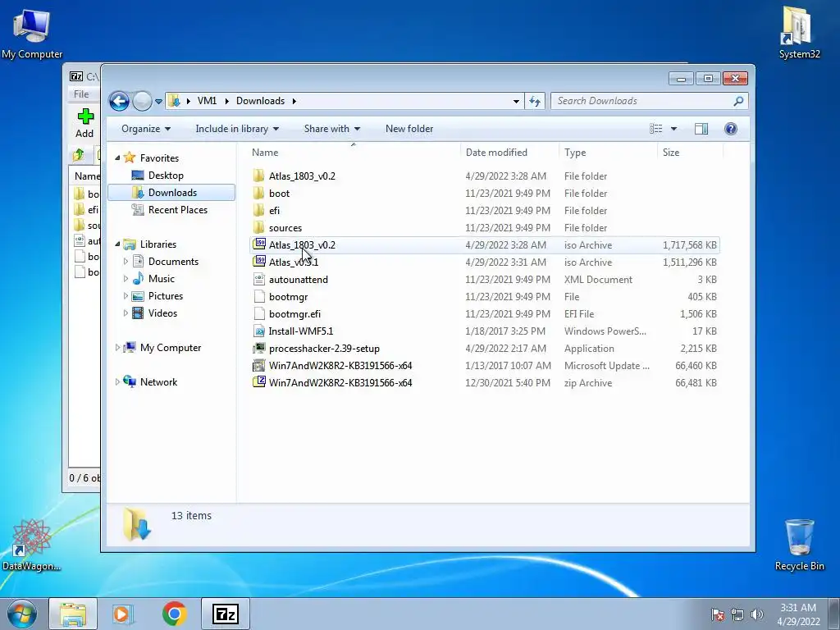Open the Organize menu
840x630 pixels.
click(146, 129)
